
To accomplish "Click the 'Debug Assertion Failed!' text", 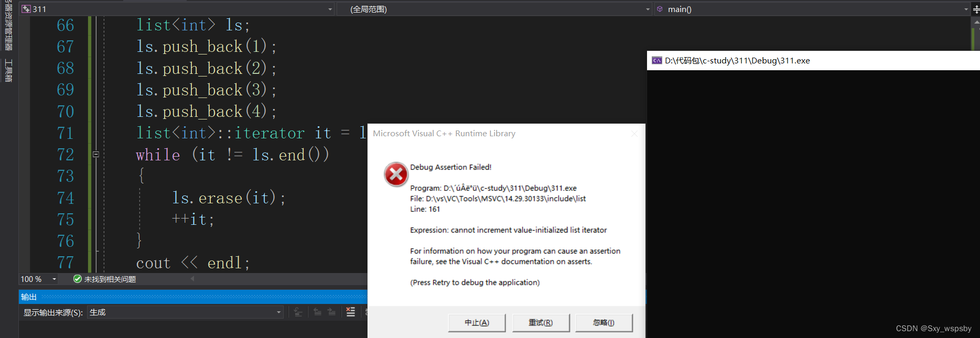I will click(x=450, y=167).
